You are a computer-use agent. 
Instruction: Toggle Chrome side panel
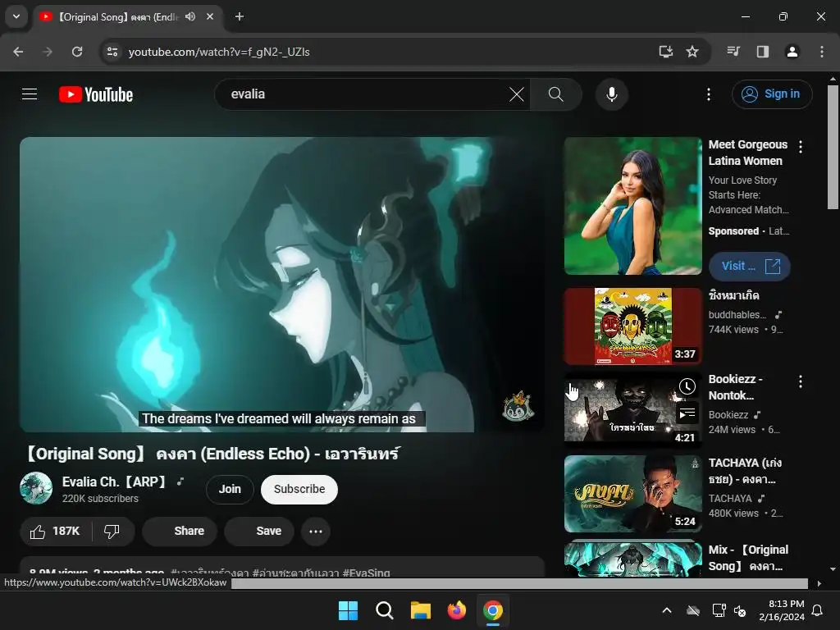762,52
